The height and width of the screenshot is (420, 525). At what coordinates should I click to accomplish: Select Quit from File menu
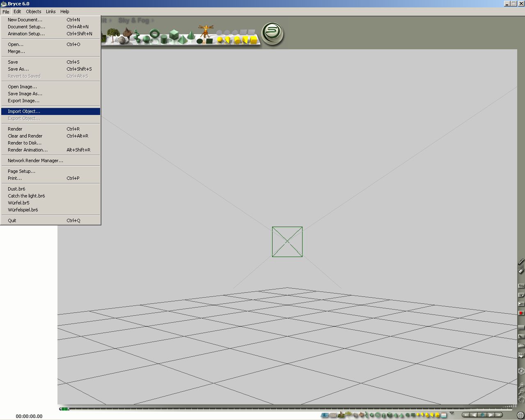click(x=50, y=220)
